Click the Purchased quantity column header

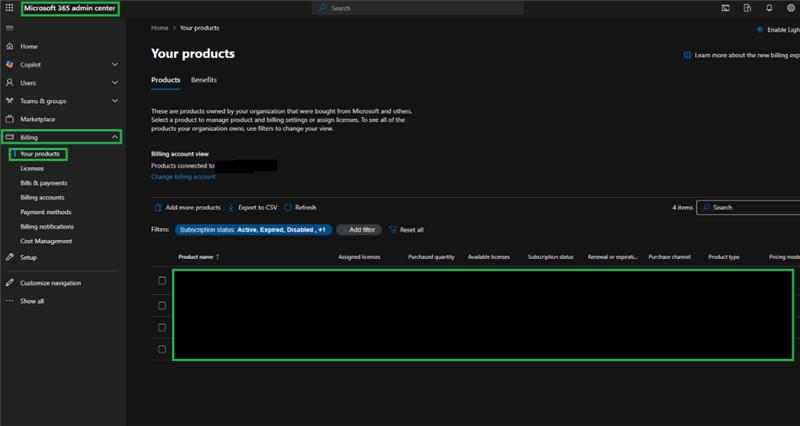(431, 257)
